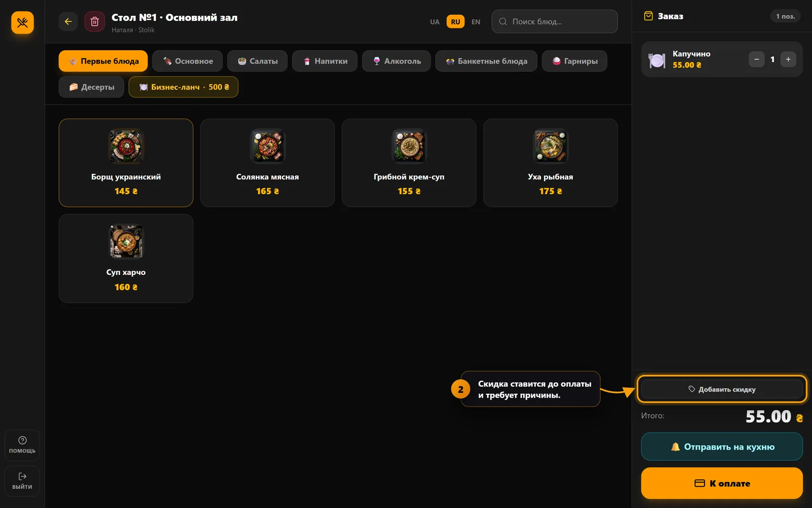Click the orange restaurant logo icon
812x508 pixels.
coord(22,22)
